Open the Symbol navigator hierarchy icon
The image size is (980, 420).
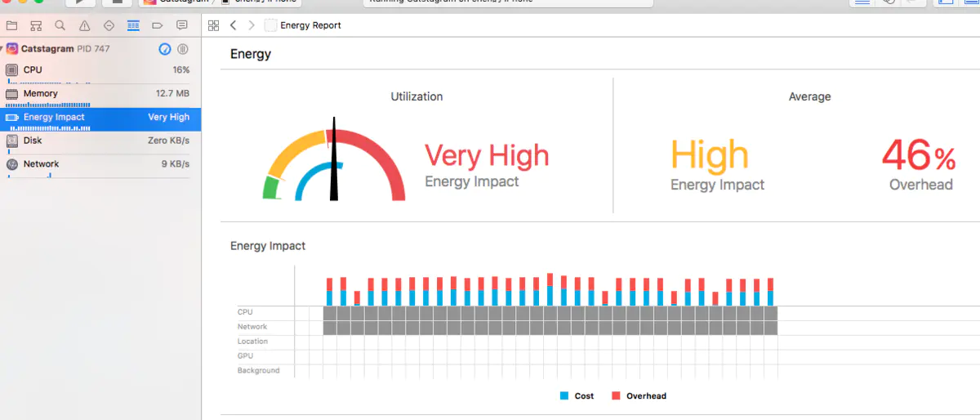[36, 25]
